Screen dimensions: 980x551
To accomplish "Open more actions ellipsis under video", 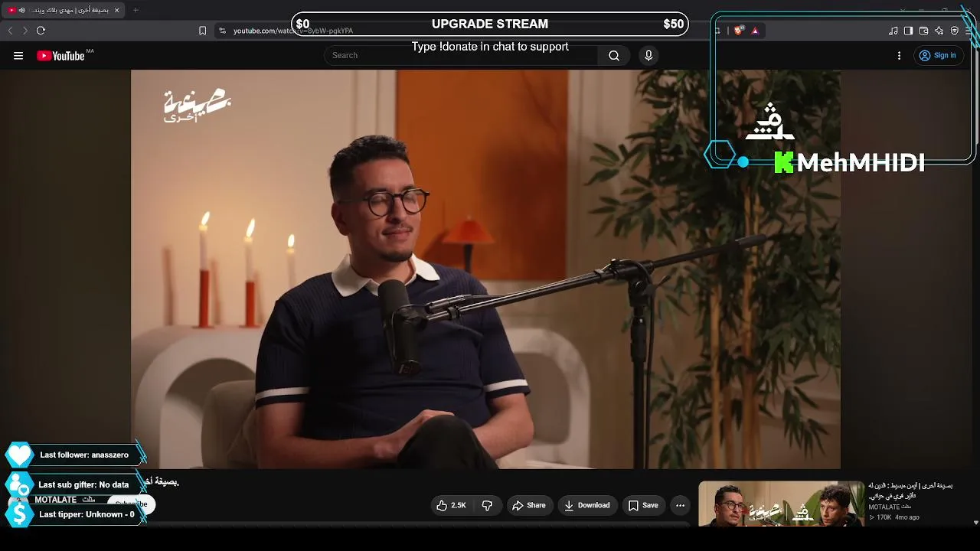I will click(x=680, y=505).
